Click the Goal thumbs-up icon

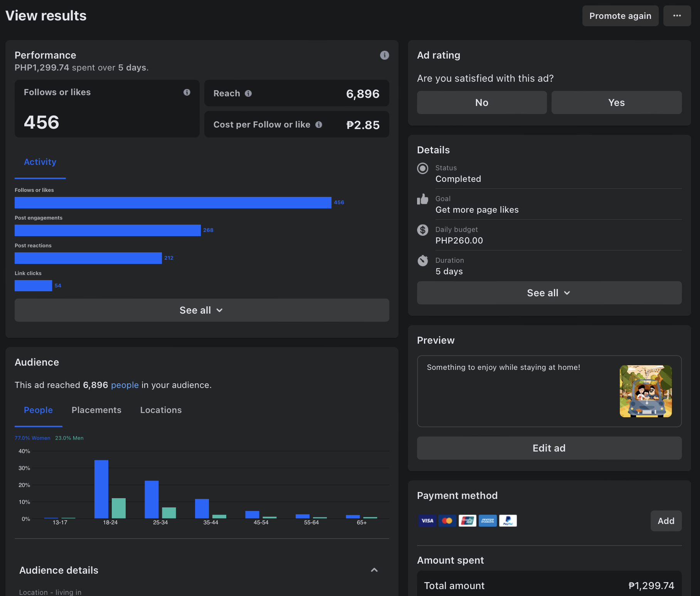pyautogui.click(x=423, y=199)
